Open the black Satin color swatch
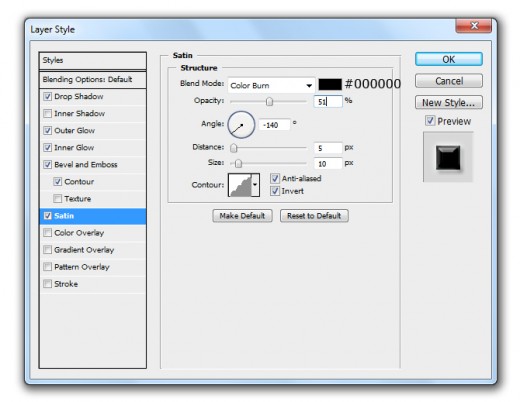Screen dimensions: 520x402 point(330,84)
